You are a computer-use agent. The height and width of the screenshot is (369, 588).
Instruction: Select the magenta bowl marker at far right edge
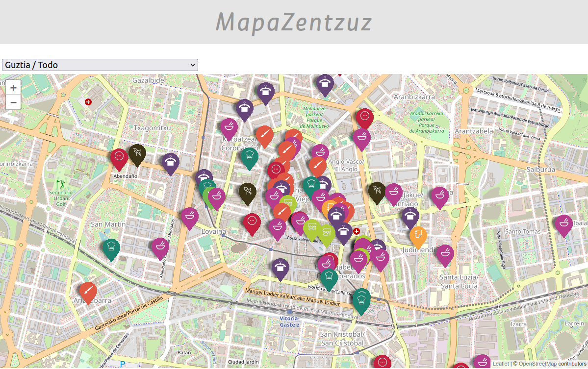click(563, 224)
